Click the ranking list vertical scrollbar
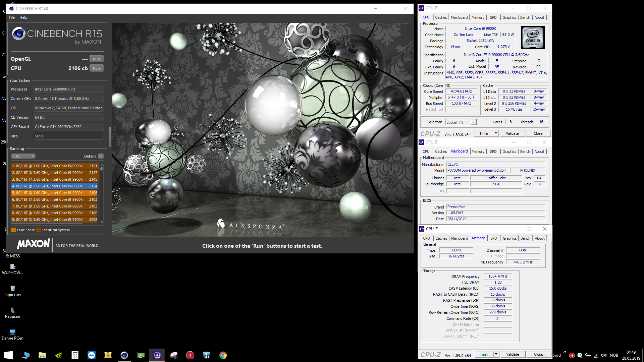The width and height of the screenshot is (644, 362). 102,193
